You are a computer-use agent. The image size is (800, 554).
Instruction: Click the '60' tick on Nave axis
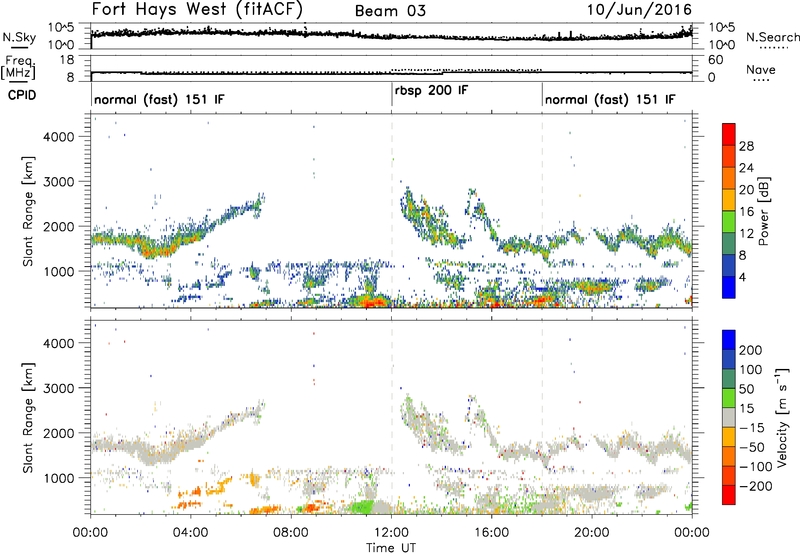pyautogui.click(x=716, y=60)
